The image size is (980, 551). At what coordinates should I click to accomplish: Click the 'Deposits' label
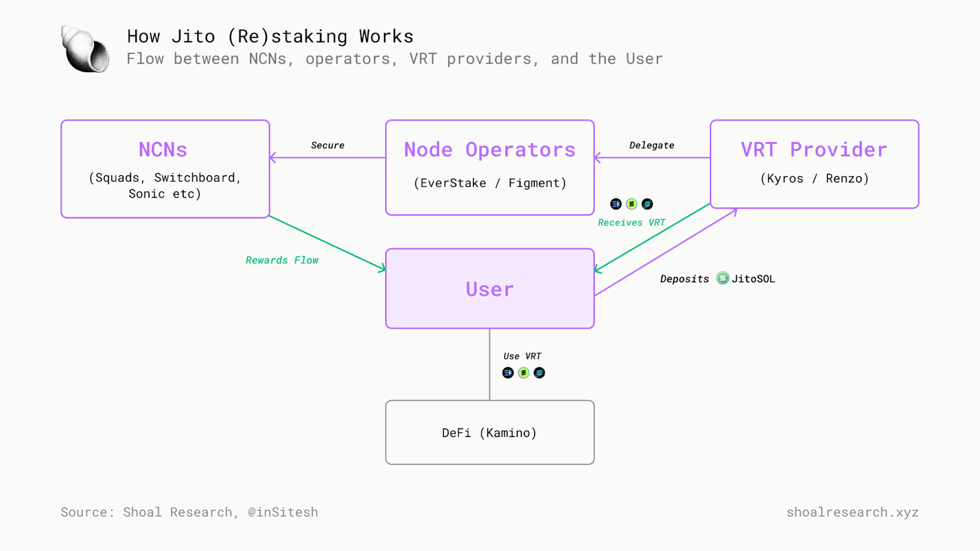pos(684,279)
